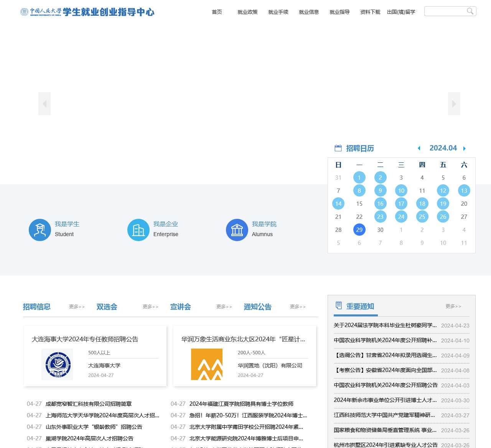Viewport: 491px width, 448px height.
Task: Select April 29 on the recruitment calendar
Action: point(359,230)
